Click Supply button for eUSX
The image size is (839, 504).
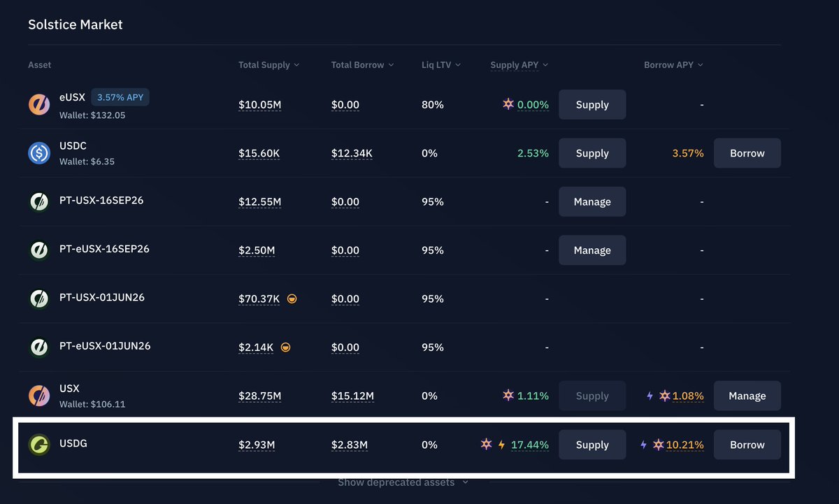coord(592,105)
